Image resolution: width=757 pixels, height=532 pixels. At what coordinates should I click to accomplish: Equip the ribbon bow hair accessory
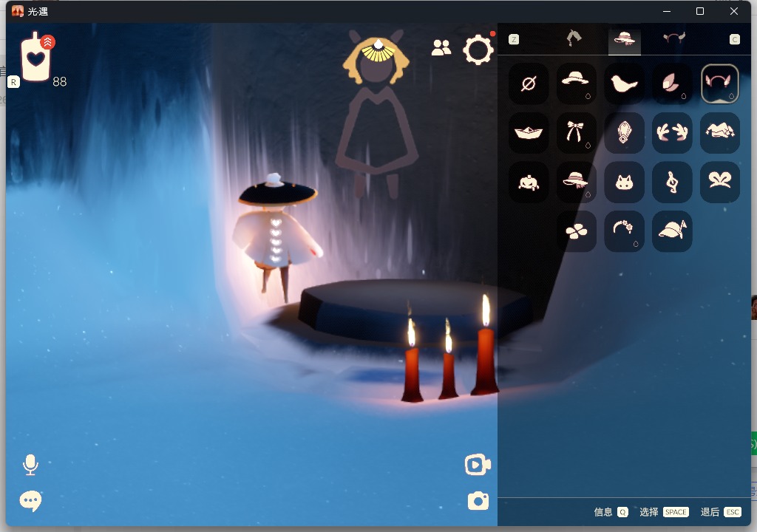click(576, 133)
